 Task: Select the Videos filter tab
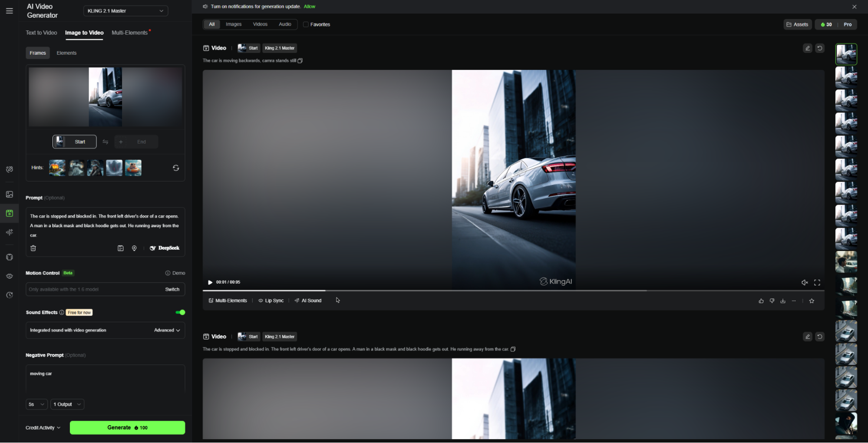(x=260, y=24)
